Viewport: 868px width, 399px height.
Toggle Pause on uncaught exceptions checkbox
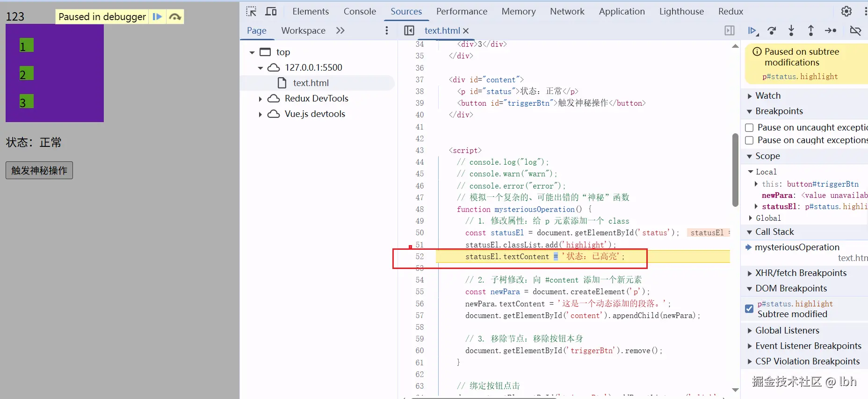749,127
